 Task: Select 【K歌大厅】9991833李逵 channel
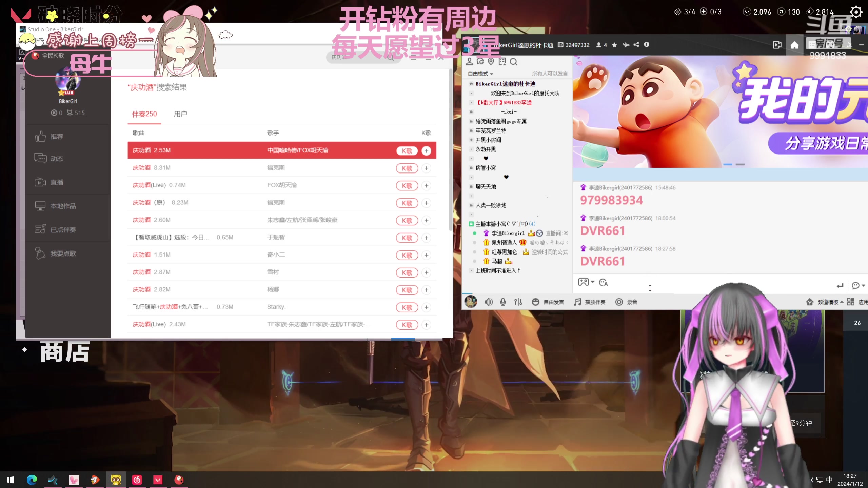[x=504, y=103]
